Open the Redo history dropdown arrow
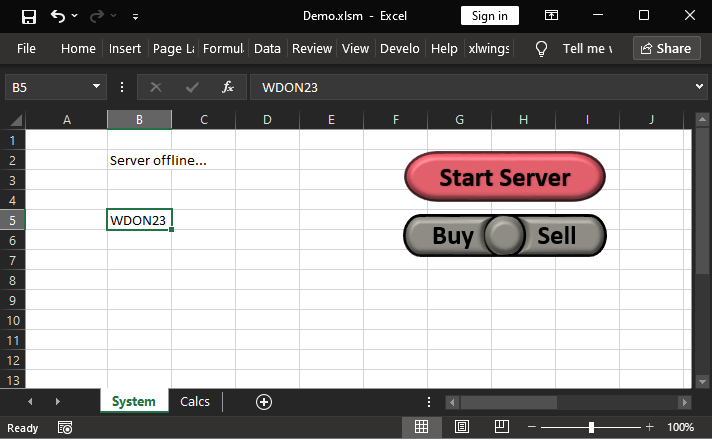 coord(114,16)
